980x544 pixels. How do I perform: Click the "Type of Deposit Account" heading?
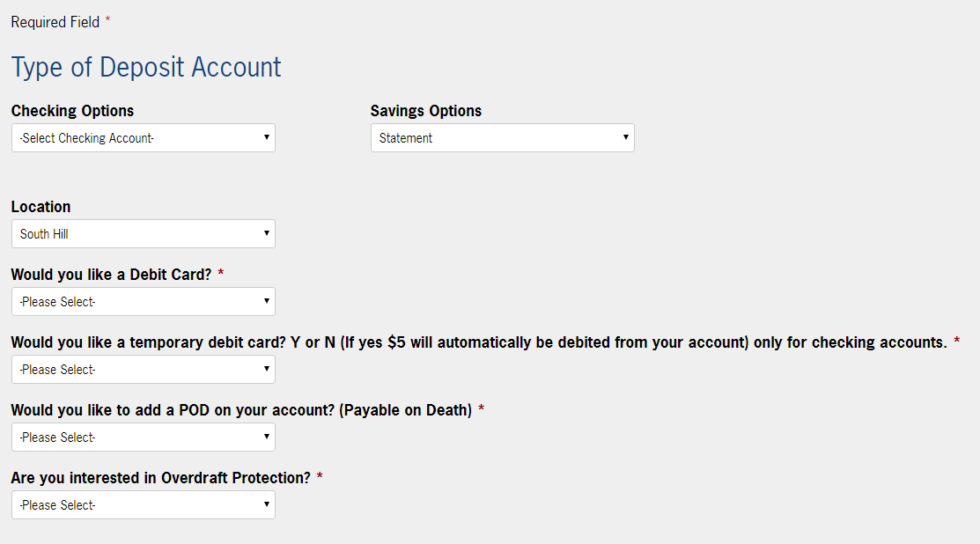point(146,68)
